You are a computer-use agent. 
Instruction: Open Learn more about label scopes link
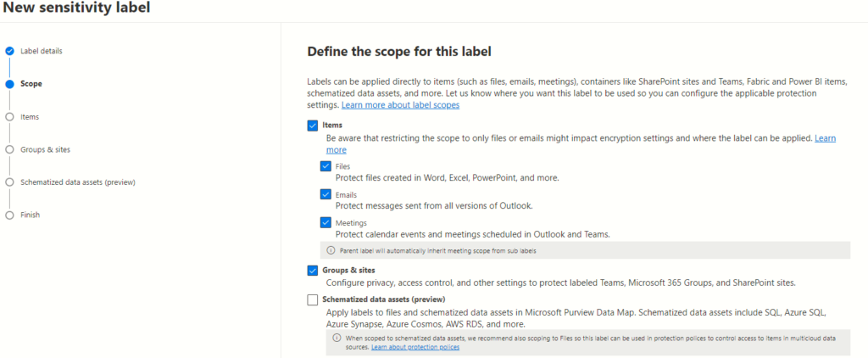pyautogui.click(x=400, y=105)
